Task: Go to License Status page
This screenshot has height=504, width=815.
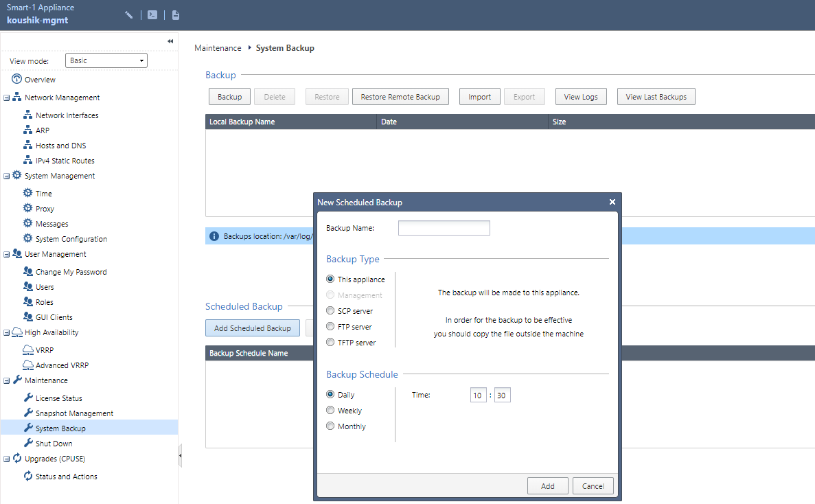Action: click(x=58, y=398)
